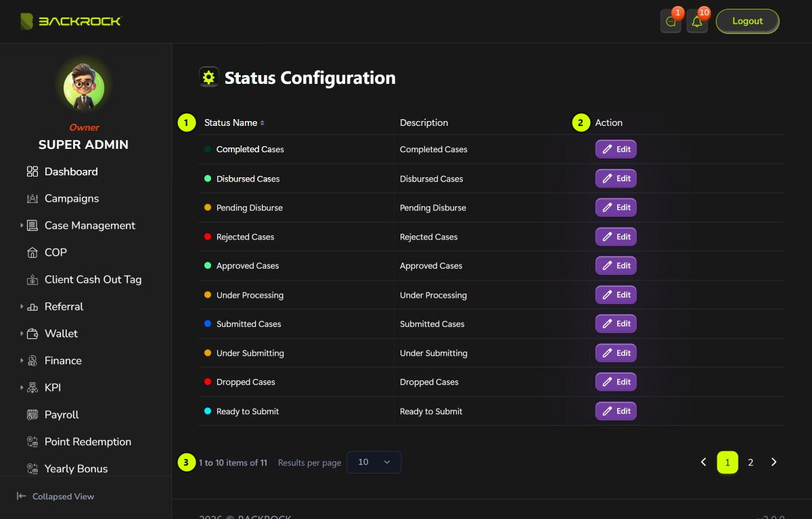Open the Point Redemption menu item
This screenshot has height=519, width=812.
pyautogui.click(x=88, y=442)
